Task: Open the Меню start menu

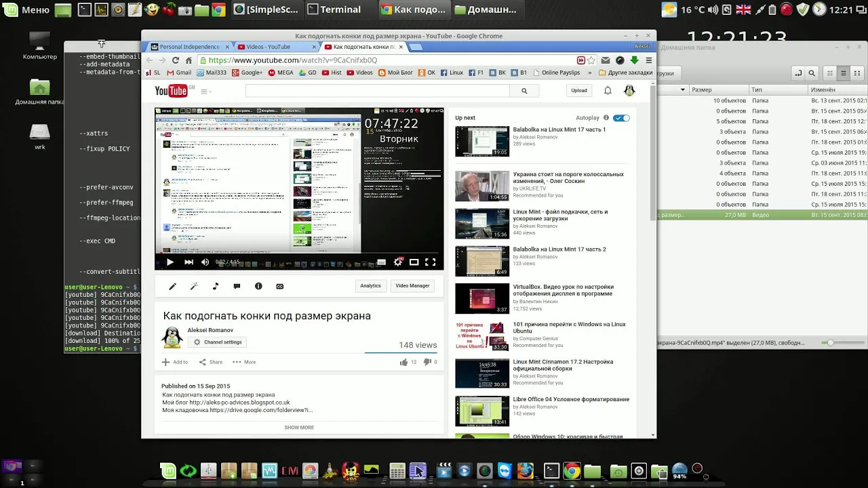Action: pos(26,10)
